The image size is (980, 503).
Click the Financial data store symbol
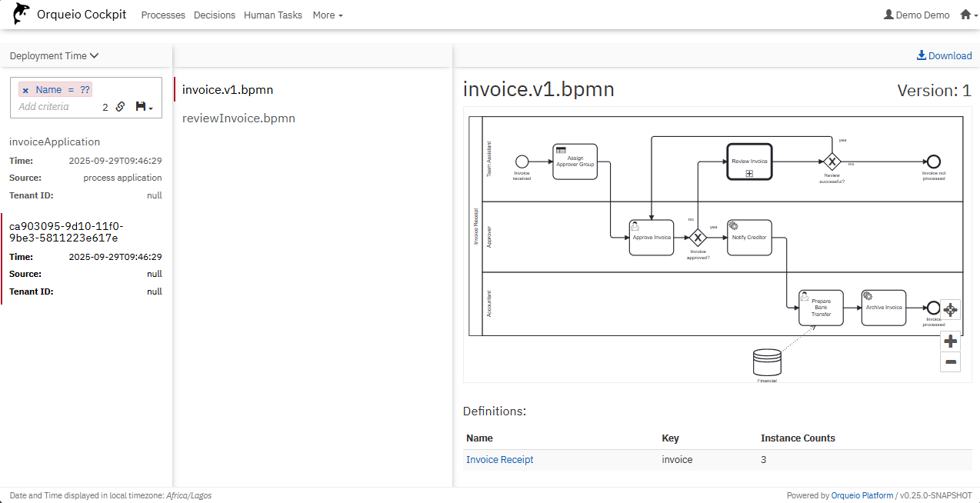pyautogui.click(x=767, y=361)
